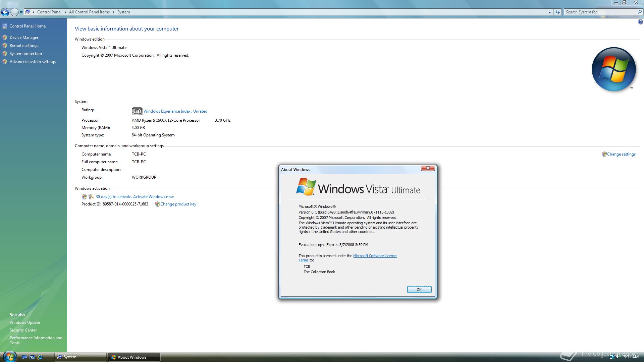Viewport: 644px width, 362px height.
Task: Click the blue help question mark icon
Action: tap(640, 22)
